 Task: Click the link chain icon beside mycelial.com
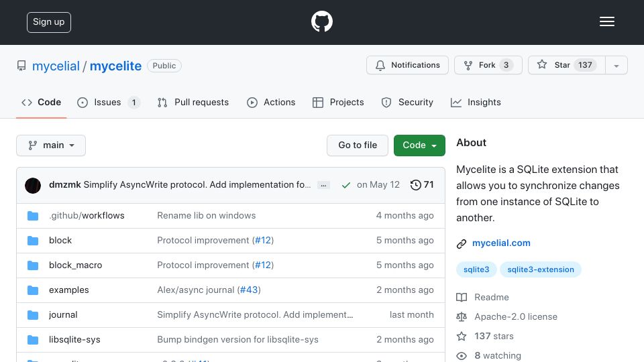pyautogui.click(x=462, y=244)
